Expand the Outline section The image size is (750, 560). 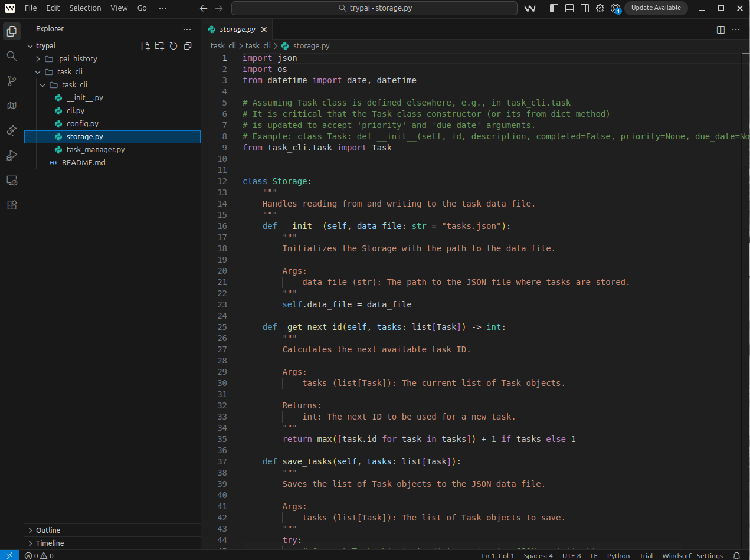pyautogui.click(x=48, y=530)
